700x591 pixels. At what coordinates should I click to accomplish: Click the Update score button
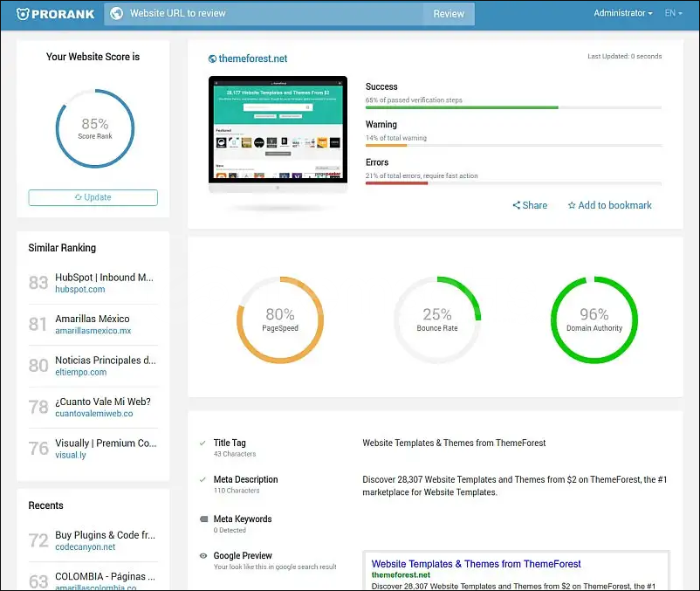click(93, 198)
